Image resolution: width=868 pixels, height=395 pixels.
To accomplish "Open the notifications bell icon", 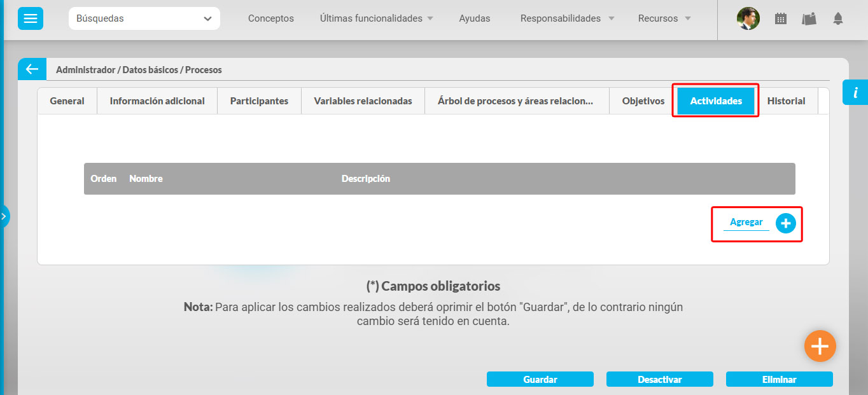I will coord(838,19).
